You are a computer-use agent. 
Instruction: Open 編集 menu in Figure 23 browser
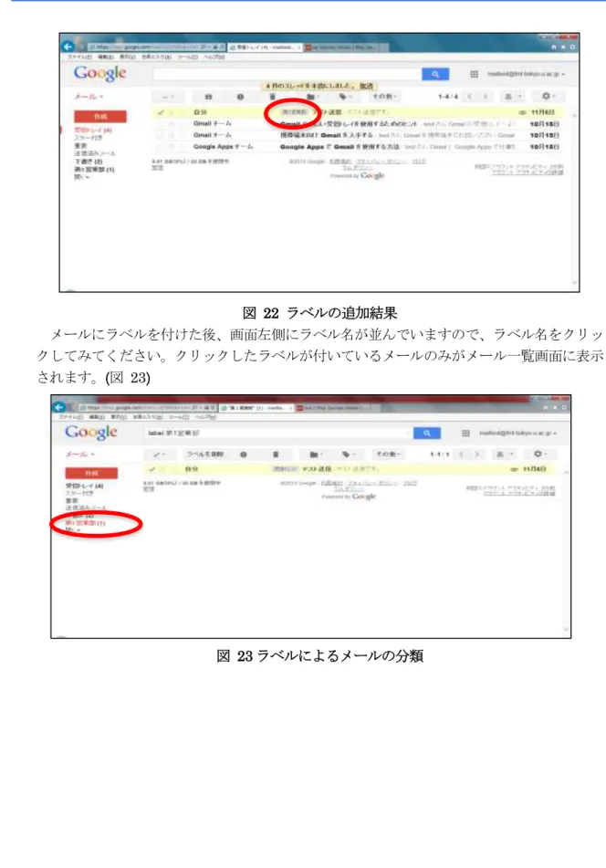point(98,416)
